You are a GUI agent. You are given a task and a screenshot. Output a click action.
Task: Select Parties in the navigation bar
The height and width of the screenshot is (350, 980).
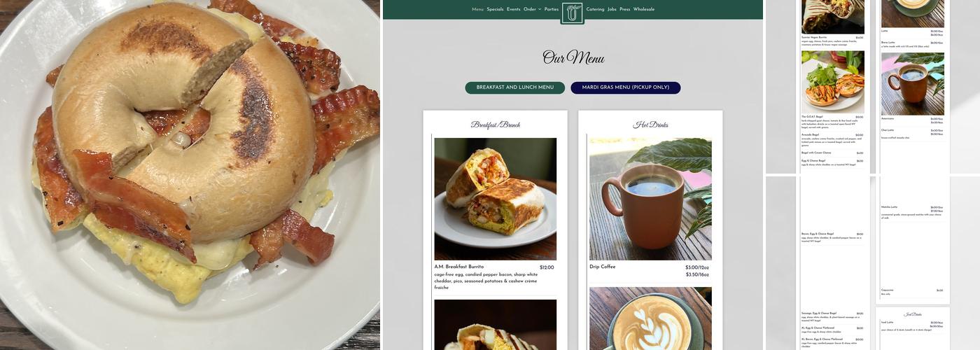click(552, 10)
